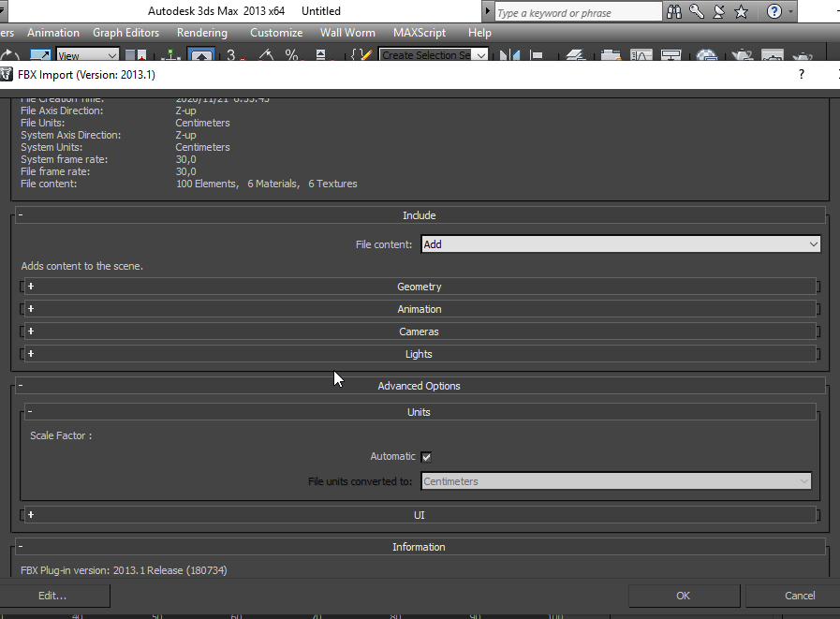The image size is (840, 619).
Task: Click the Edit... button
Action: point(54,596)
